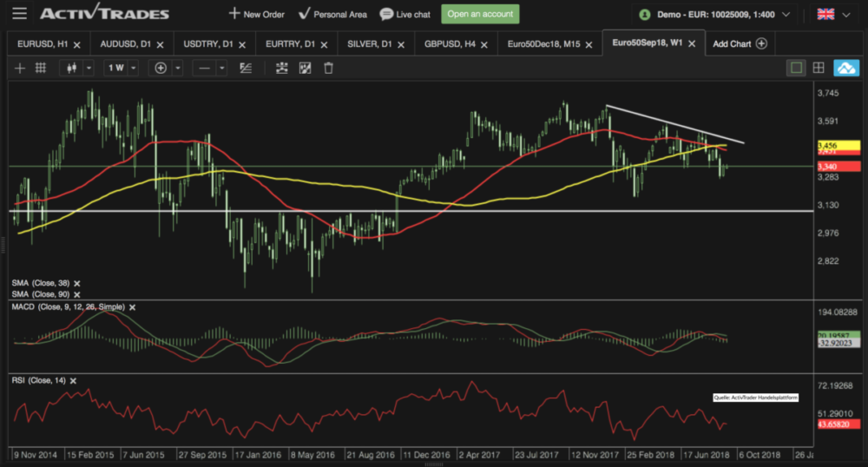The height and width of the screenshot is (467, 868).
Task: Click the Demo - EUR: 10025009 account text
Action: tap(716, 15)
